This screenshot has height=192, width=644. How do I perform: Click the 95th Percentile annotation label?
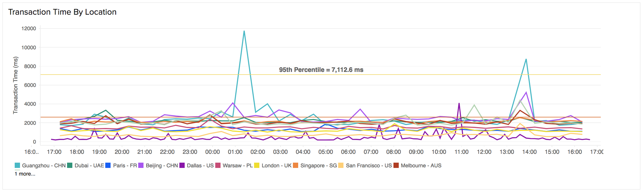[x=321, y=70]
